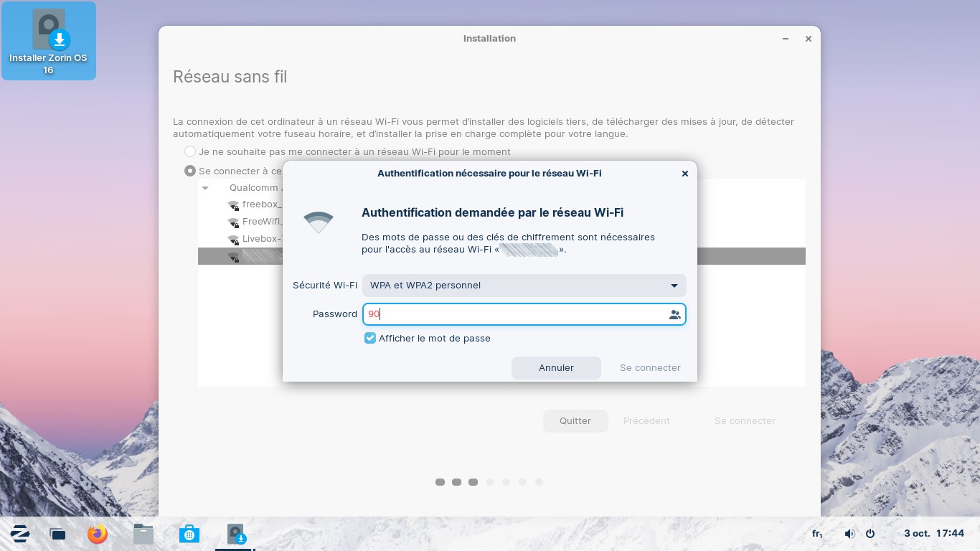980x551 pixels.
Task: Select Se connecter à ce réseau radio
Action: pos(190,171)
